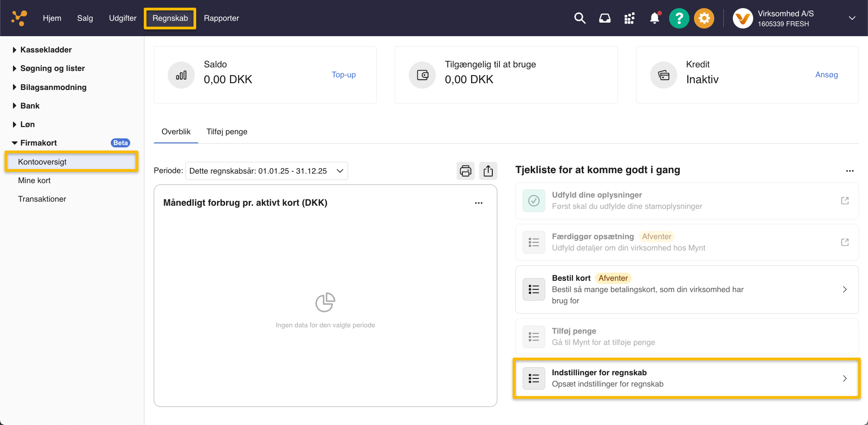Click the green help question mark
868x425 pixels.
(x=679, y=18)
